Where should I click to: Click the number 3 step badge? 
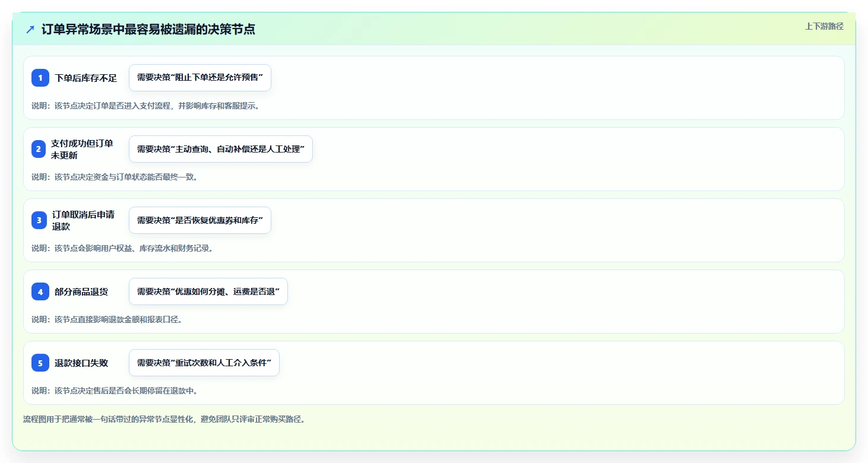click(39, 220)
